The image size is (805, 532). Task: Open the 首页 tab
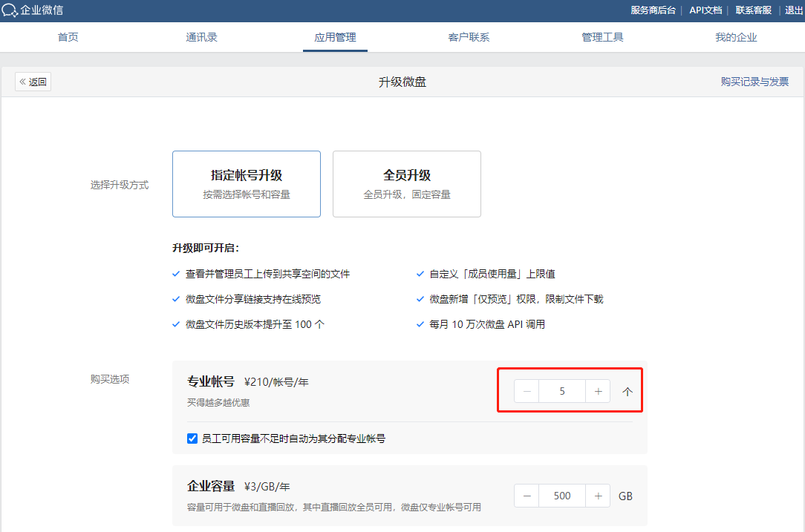coord(68,37)
